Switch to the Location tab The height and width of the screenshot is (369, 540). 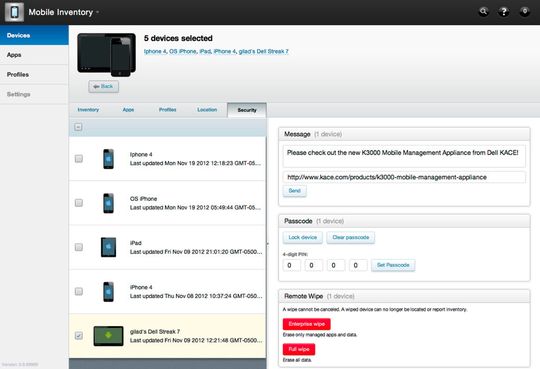(x=207, y=110)
